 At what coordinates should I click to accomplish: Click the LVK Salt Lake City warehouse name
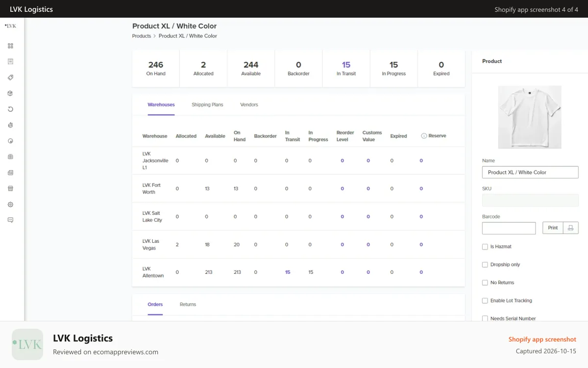point(152,216)
